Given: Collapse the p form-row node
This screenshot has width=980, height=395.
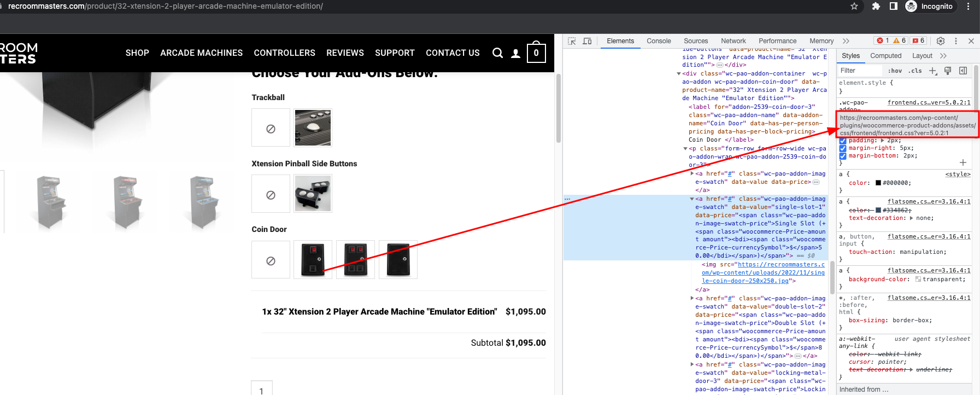Looking at the screenshot, I should (x=685, y=149).
